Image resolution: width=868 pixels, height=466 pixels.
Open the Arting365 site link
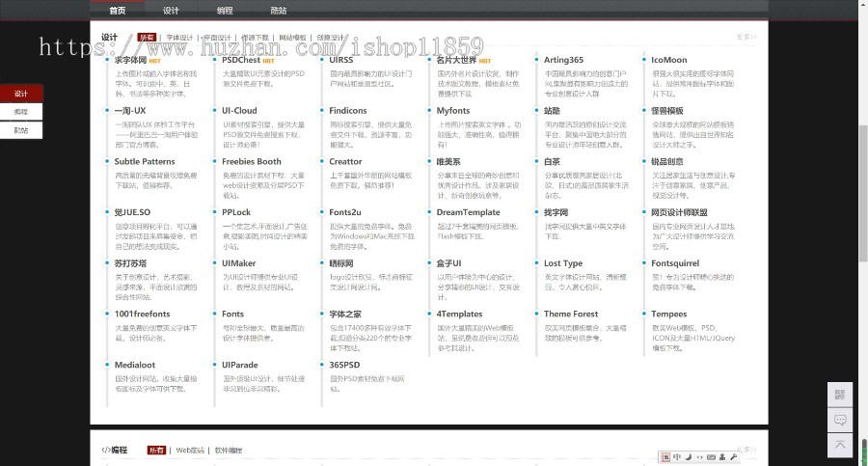tap(563, 60)
